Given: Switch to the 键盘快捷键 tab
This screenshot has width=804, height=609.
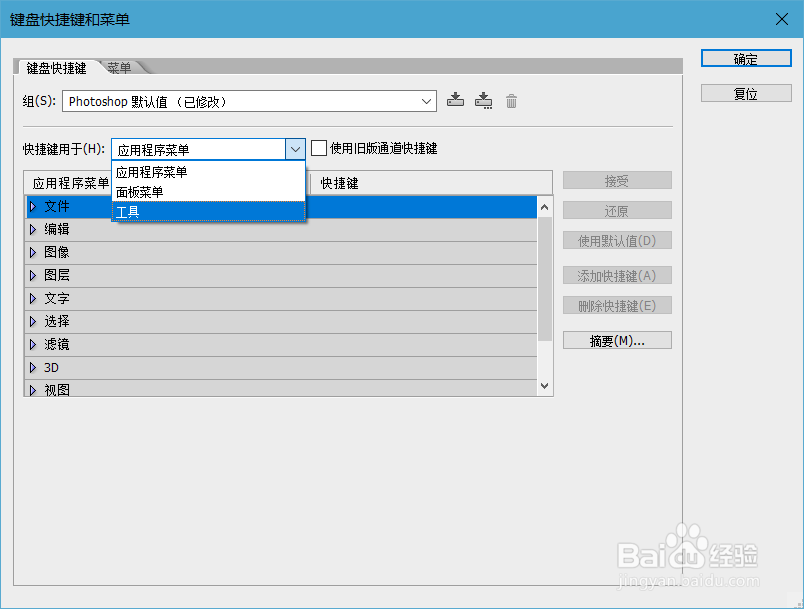Looking at the screenshot, I should tap(56, 68).
